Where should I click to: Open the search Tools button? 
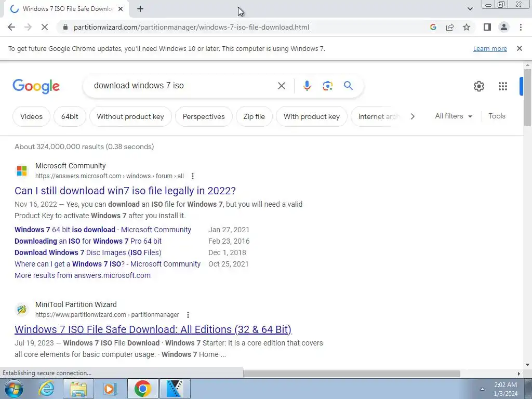tap(497, 116)
